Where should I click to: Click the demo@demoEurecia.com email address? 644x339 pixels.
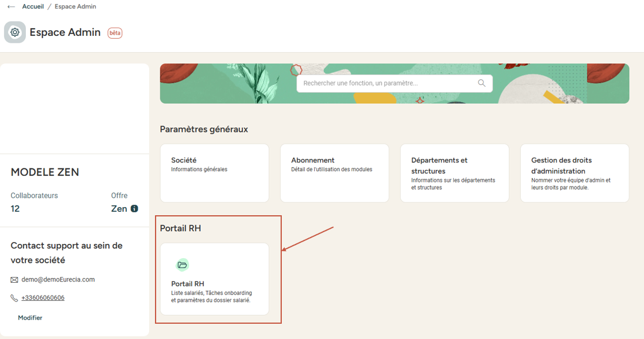pos(58,280)
